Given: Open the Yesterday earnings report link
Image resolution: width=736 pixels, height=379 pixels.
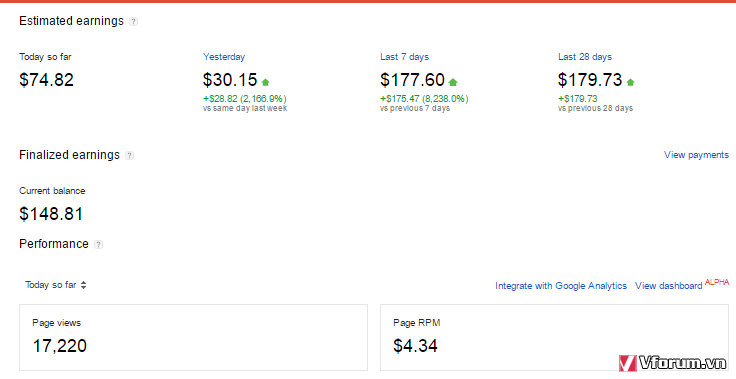Looking at the screenshot, I should [224, 57].
